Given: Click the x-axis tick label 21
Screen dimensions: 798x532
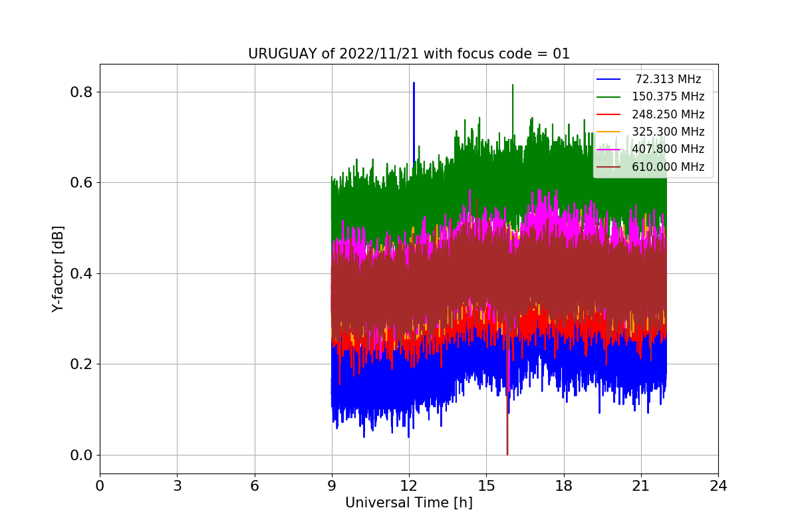Looking at the screenshot, I should tap(641, 486).
